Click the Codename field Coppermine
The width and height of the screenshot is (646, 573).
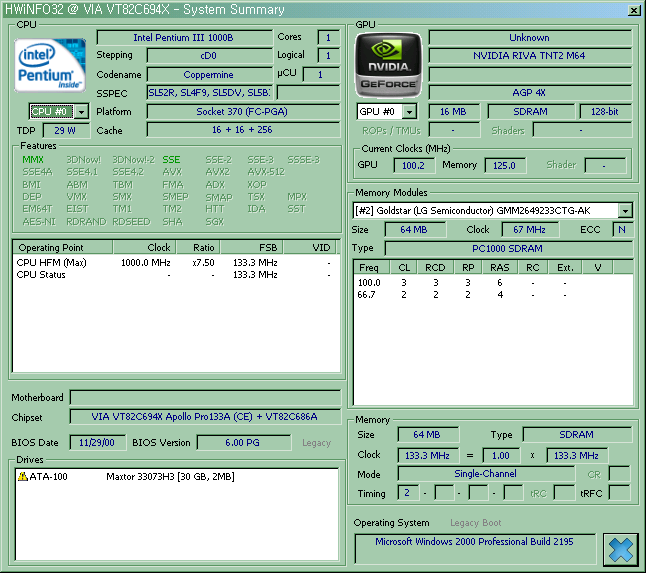[209, 75]
